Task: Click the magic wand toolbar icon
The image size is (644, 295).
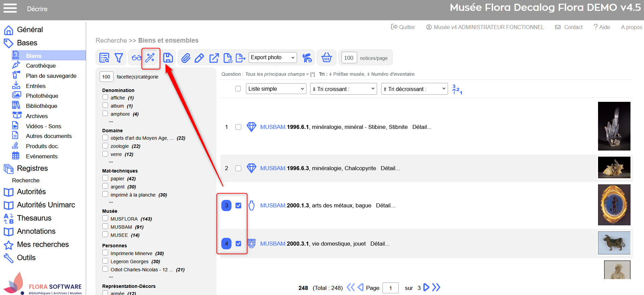Action: coord(150,58)
